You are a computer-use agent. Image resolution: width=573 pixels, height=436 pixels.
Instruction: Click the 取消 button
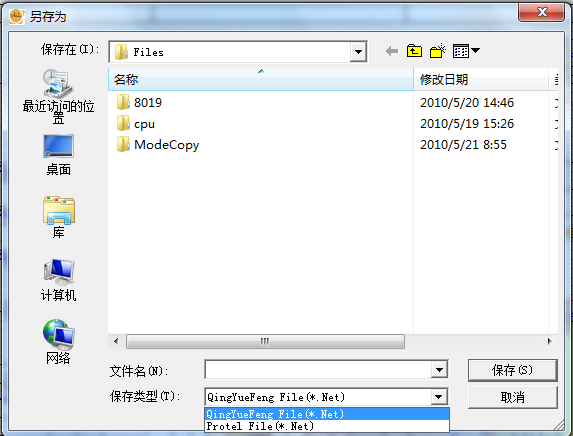pos(512,397)
